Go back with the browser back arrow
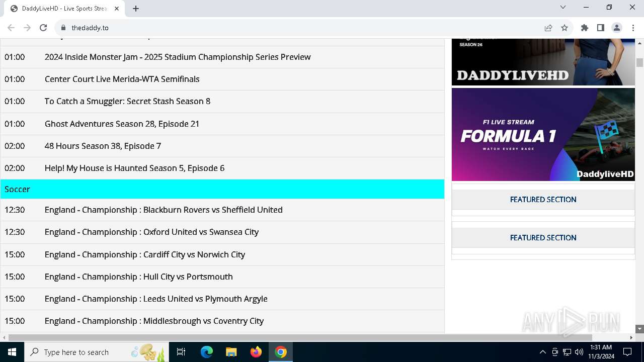 (x=11, y=28)
